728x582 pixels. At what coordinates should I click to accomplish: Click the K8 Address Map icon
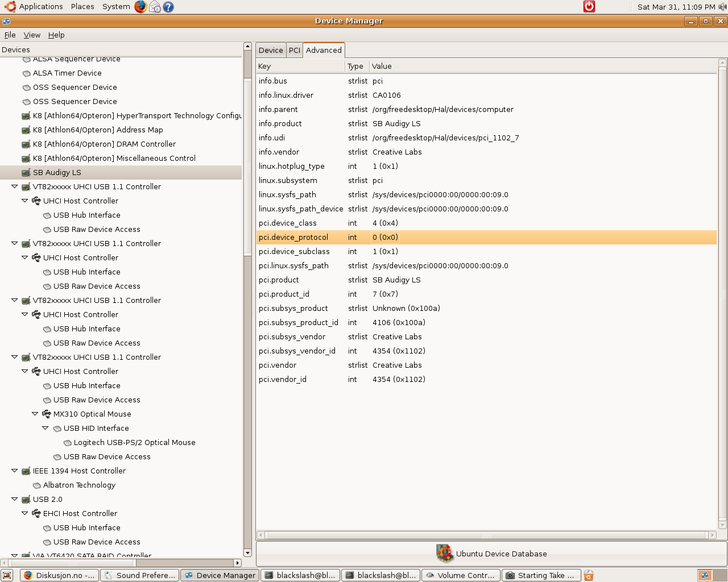coord(26,130)
